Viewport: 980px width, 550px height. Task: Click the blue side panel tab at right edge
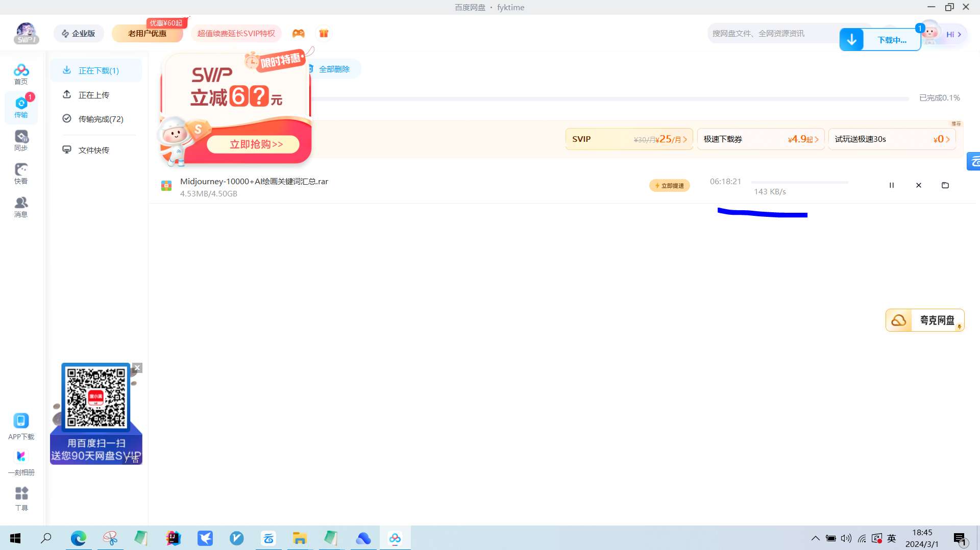click(x=974, y=161)
